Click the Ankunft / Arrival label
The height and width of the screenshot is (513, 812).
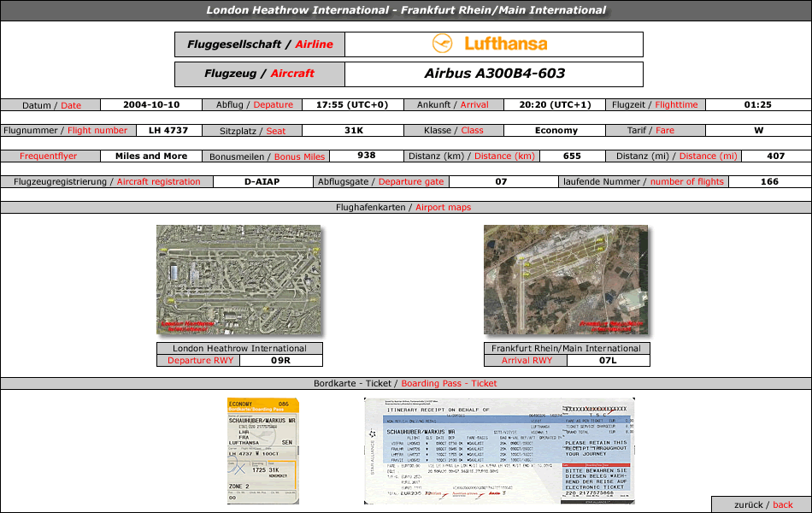coord(453,104)
